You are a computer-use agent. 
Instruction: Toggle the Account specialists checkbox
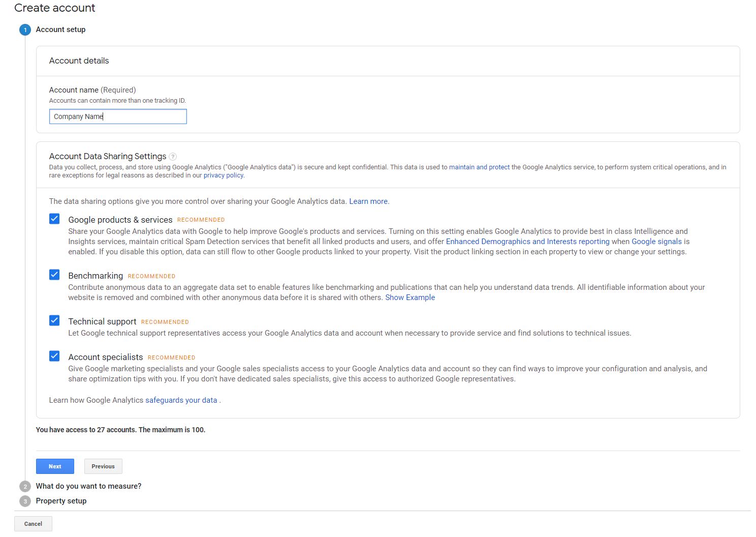pyautogui.click(x=54, y=356)
